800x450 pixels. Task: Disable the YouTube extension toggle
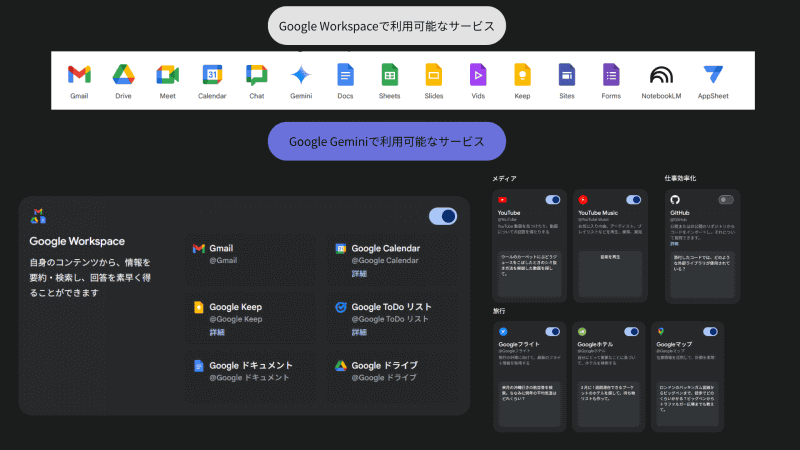(553, 200)
